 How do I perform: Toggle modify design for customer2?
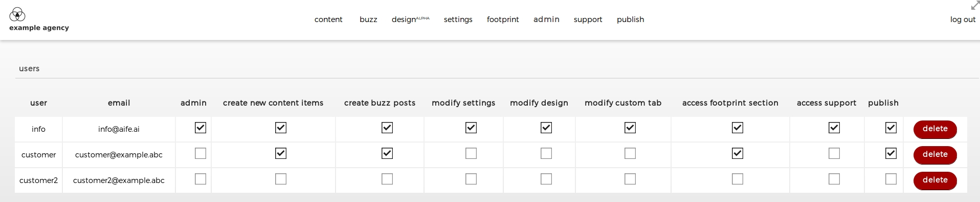pos(546,179)
